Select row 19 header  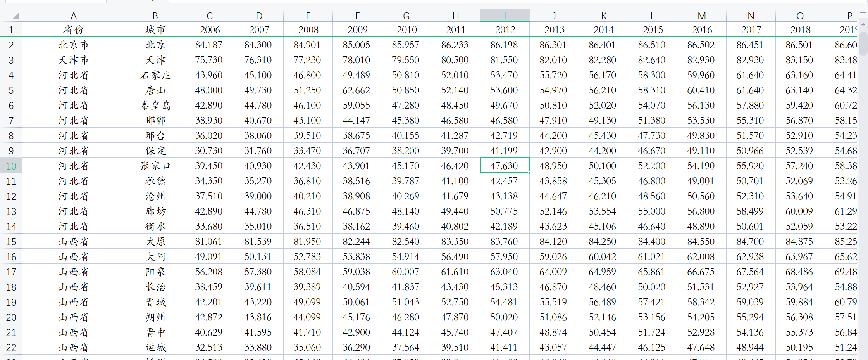click(11, 302)
